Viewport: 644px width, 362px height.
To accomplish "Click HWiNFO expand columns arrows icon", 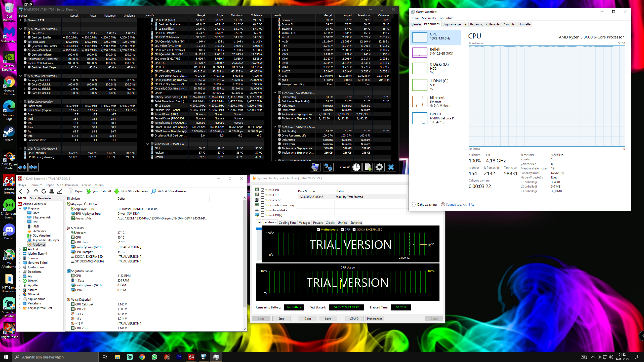I will point(22,167).
